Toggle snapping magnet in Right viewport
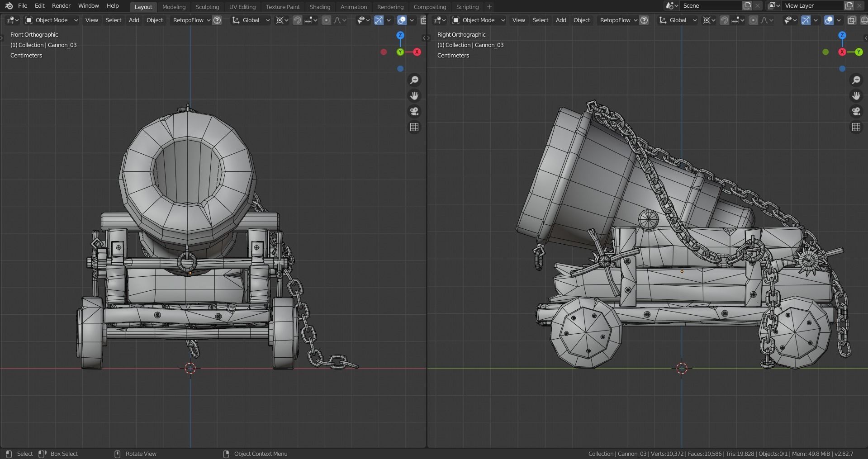This screenshot has height=459, width=868. (724, 20)
